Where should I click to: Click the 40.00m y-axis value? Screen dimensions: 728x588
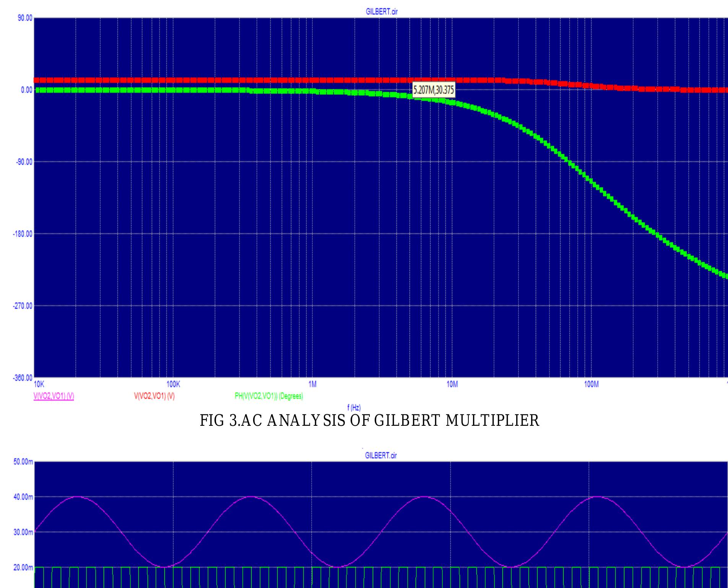point(23,497)
